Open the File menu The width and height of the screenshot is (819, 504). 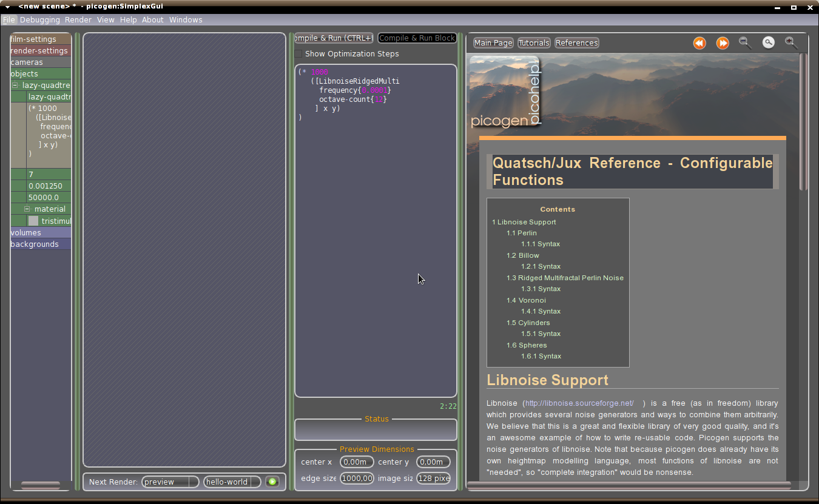point(9,20)
